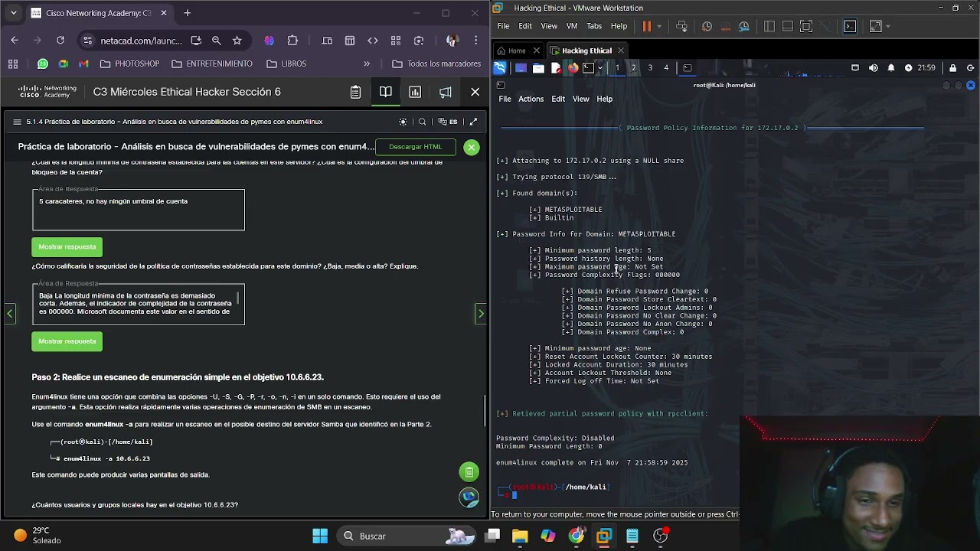Click the Chrome address bar netacad.com
Screen dimensions: 980x551
coord(141,41)
